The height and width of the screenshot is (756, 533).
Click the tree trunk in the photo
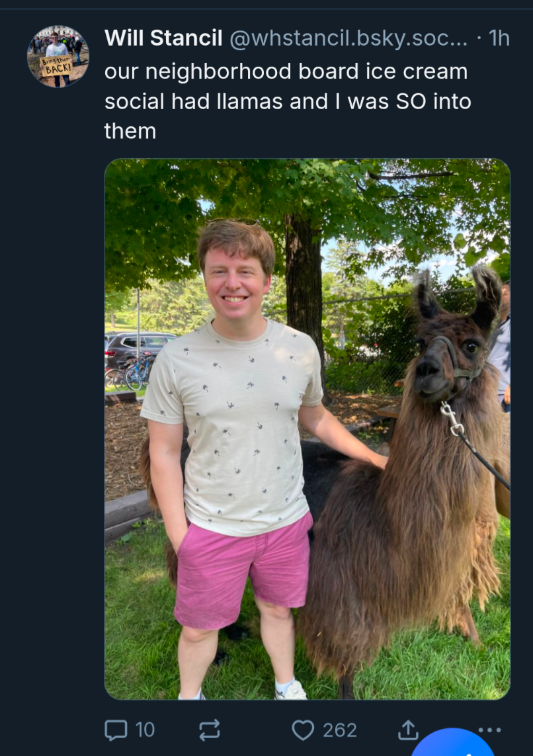pos(304,289)
